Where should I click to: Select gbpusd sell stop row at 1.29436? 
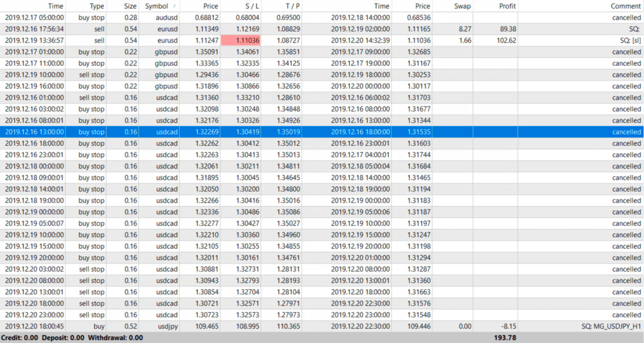pos(207,75)
